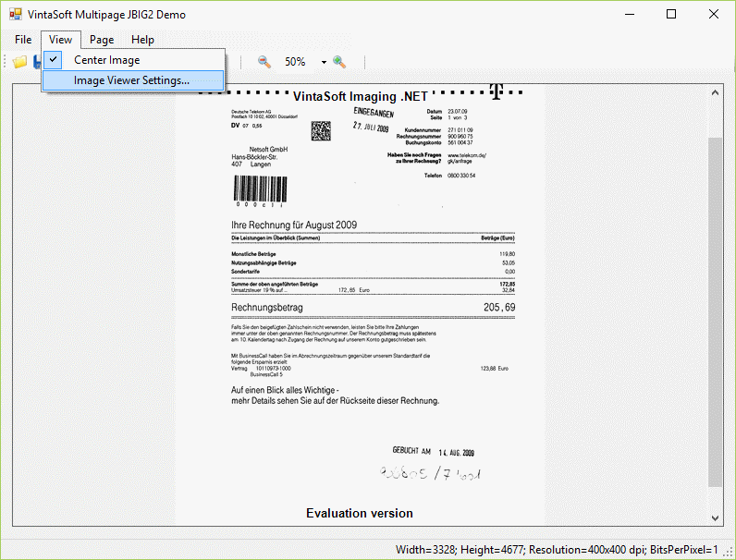Click the vertical scrollbar up arrow
This screenshot has width=736, height=560.
click(x=715, y=93)
